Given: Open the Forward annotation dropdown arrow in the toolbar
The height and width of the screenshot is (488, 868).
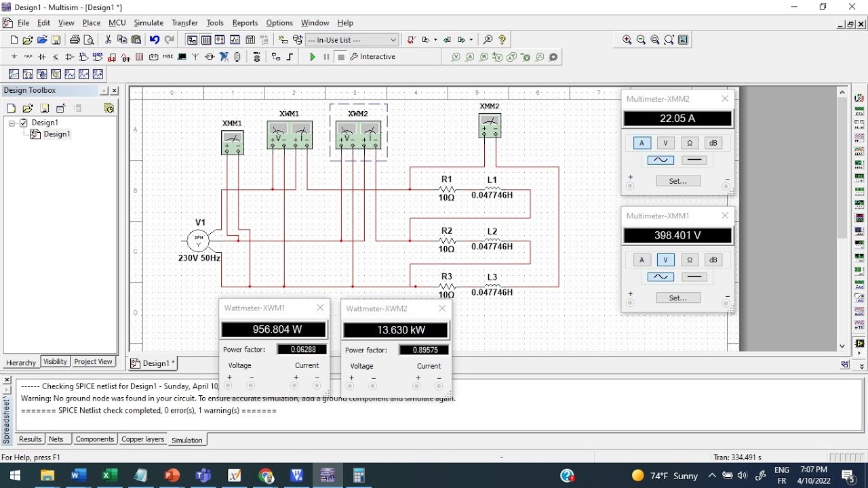Looking at the screenshot, I should pos(471,40).
